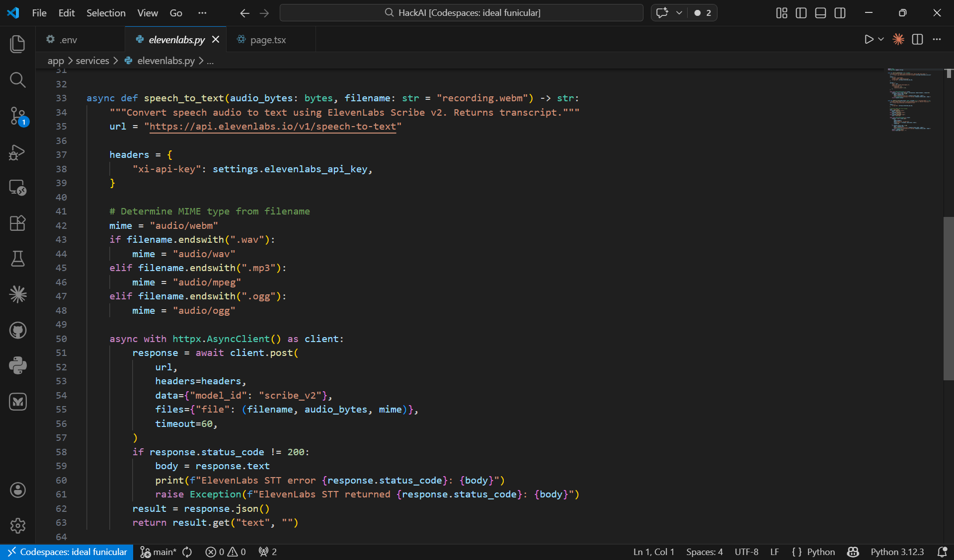Open the Explorer view in activity bar

click(17, 44)
